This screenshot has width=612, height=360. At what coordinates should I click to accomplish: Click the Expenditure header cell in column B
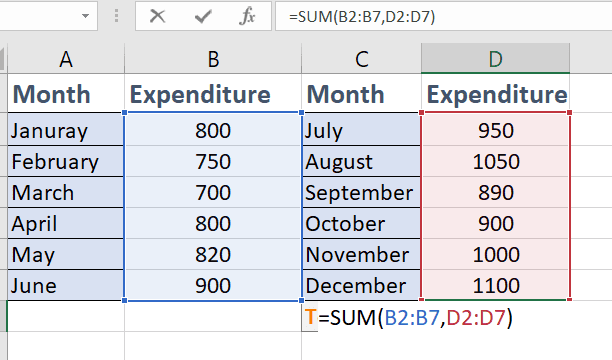pos(213,94)
